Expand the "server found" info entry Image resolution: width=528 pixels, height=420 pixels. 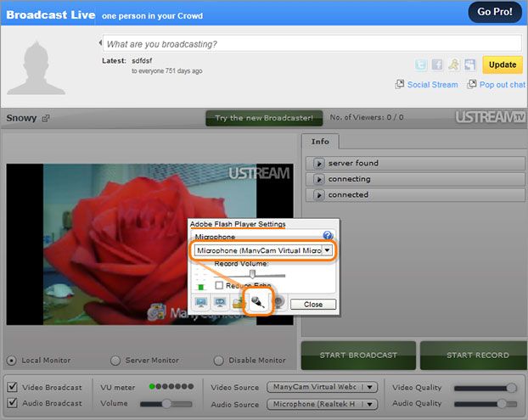pyautogui.click(x=319, y=163)
